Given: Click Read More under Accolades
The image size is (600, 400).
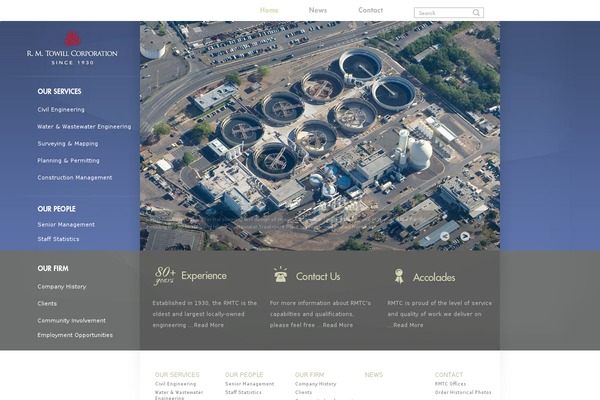Looking at the screenshot, I should (408, 325).
